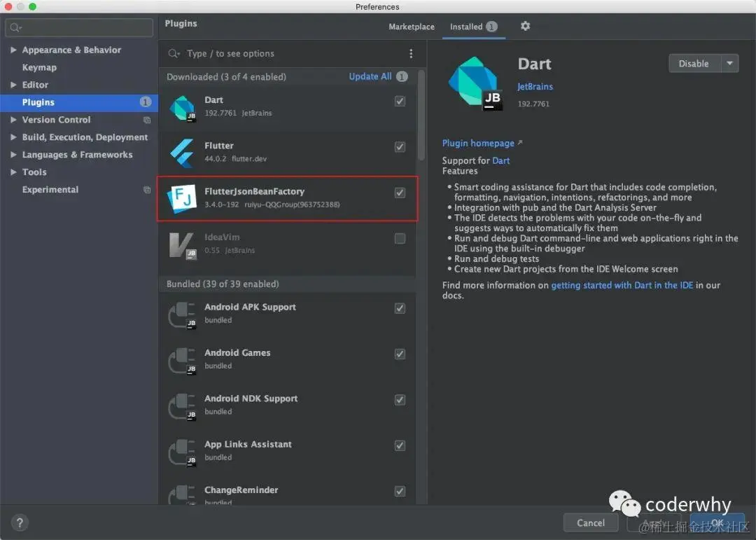Toggle App Links Assistant checkbox
Image resolution: width=756 pixels, height=540 pixels.
tap(400, 445)
